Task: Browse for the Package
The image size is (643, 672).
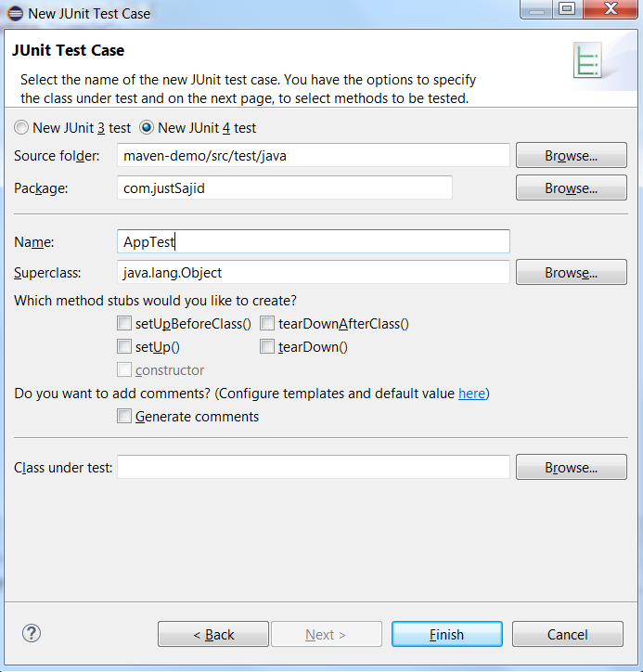Action: (x=571, y=187)
